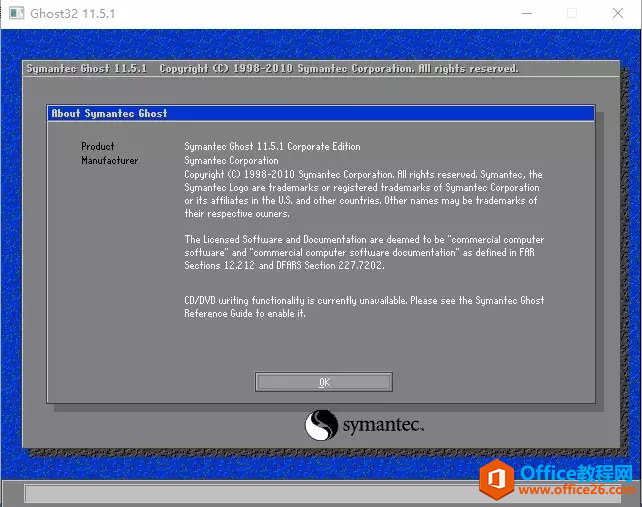
Task: Click the 'CD/DVD writing functionality' notice line
Action: click(364, 300)
